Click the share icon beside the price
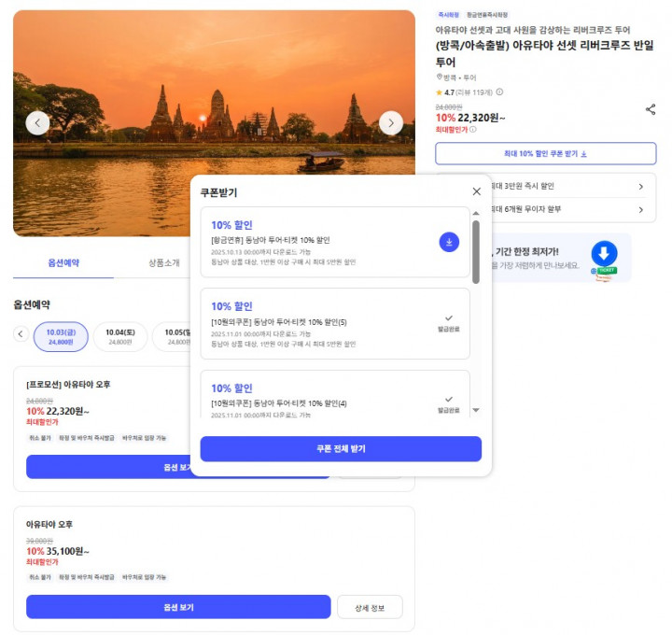The height and width of the screenshot is (635, 672). (x=650, y=109)
